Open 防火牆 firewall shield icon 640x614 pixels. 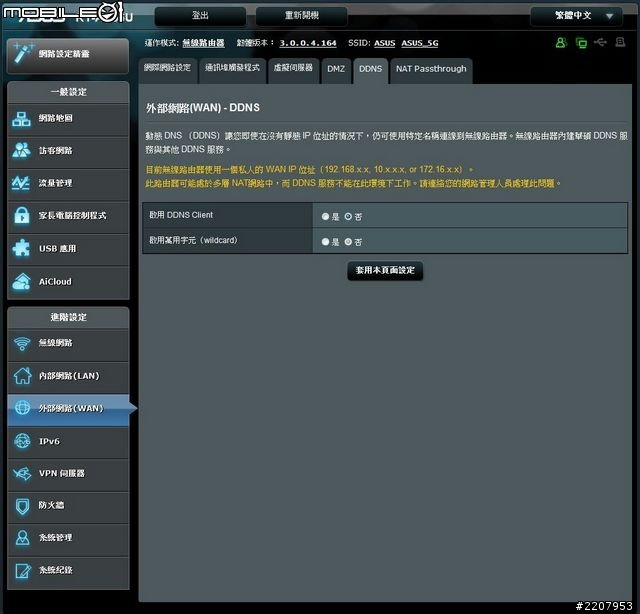[x=22, y=506]
